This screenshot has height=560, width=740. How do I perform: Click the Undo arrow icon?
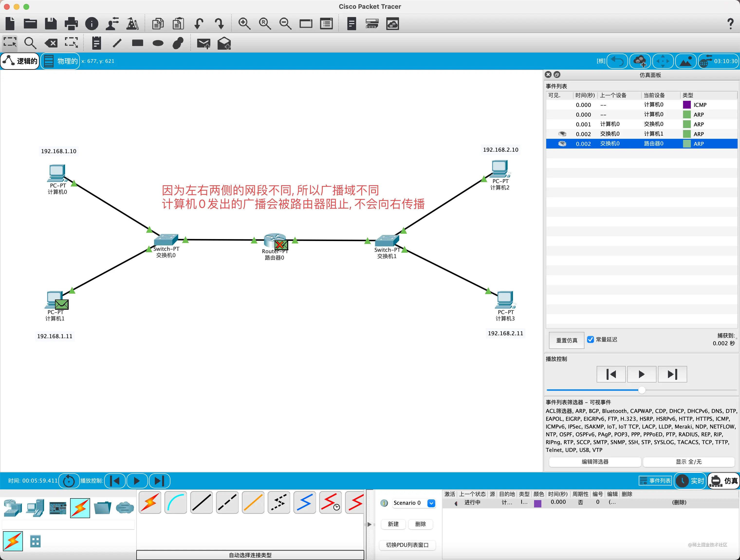pyautogui.click(x=199, y=24)
